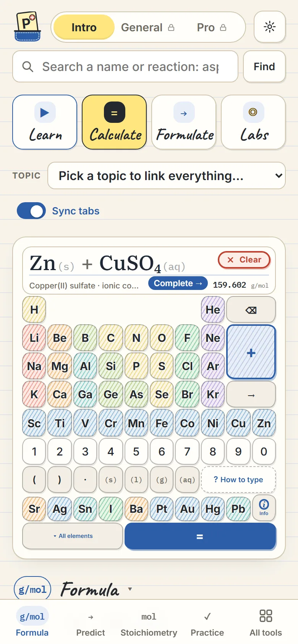Viewport: 298px width, 644px height.
Task: Toggle the Sync tabs switch
Action: [31, 211]
